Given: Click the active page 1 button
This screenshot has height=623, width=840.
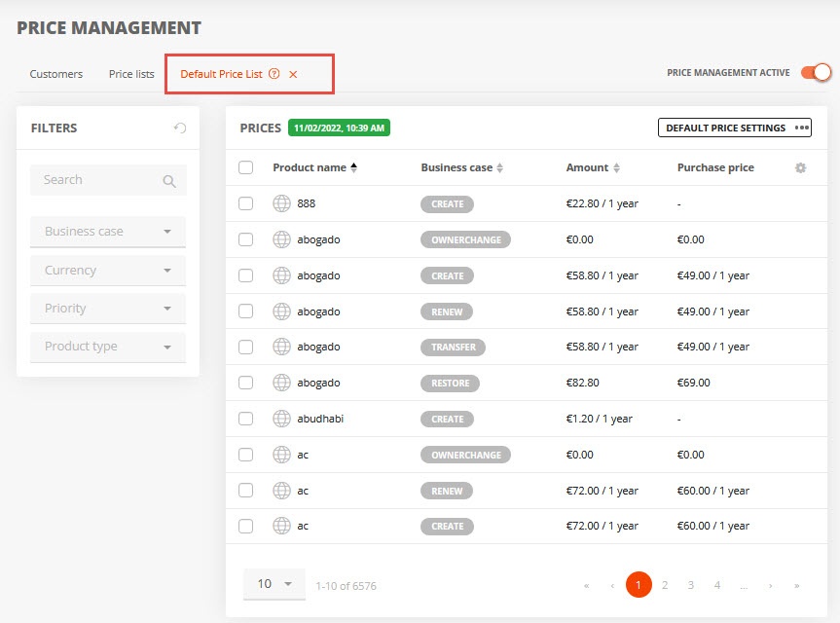Looking at the screenshot, I should 639,584.
